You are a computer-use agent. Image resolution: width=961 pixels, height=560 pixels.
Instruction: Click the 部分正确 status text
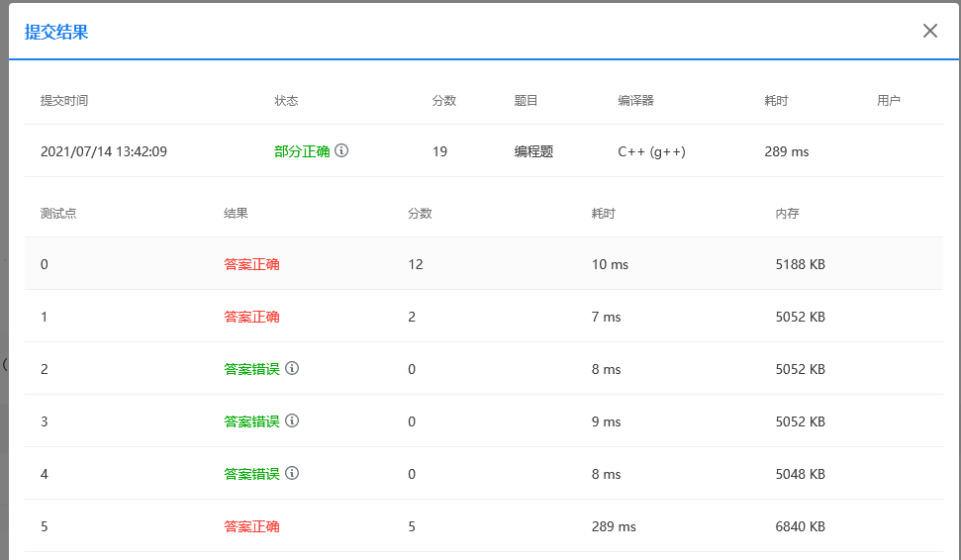[302, 151]
